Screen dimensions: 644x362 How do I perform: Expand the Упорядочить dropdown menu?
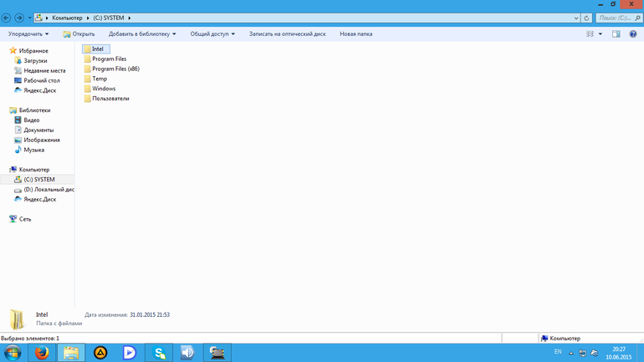[28, 34]
